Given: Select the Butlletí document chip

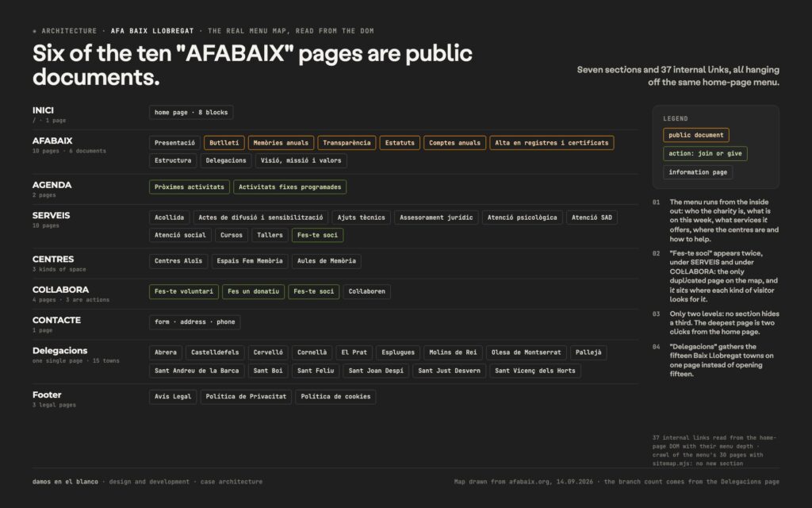Looking at the screenshot, I should tap(224, 143).
